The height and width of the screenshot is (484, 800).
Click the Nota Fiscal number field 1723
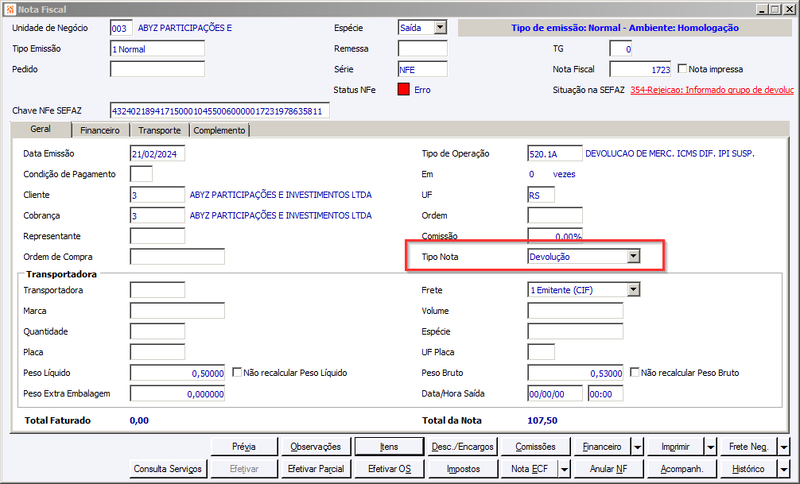[x=640, y=69]
